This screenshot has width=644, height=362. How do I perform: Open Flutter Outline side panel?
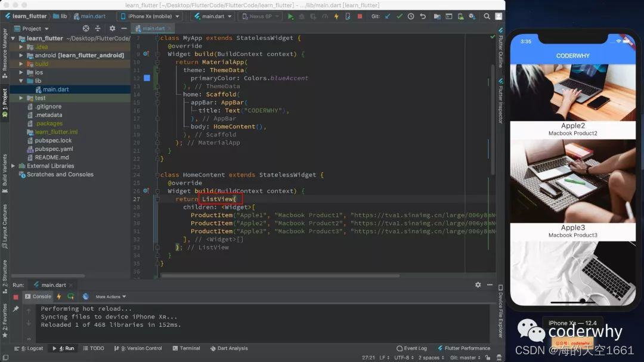point(500,48)
